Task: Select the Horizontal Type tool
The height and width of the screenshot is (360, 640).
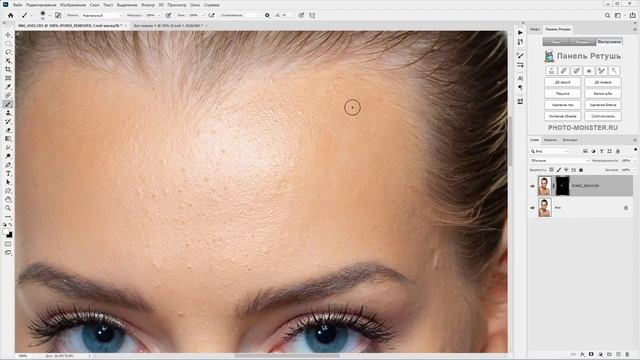Action: click(x=8, y=173)
